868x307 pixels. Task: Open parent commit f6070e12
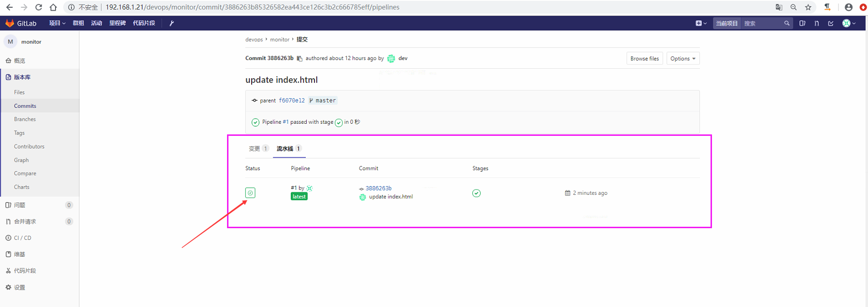292,101
